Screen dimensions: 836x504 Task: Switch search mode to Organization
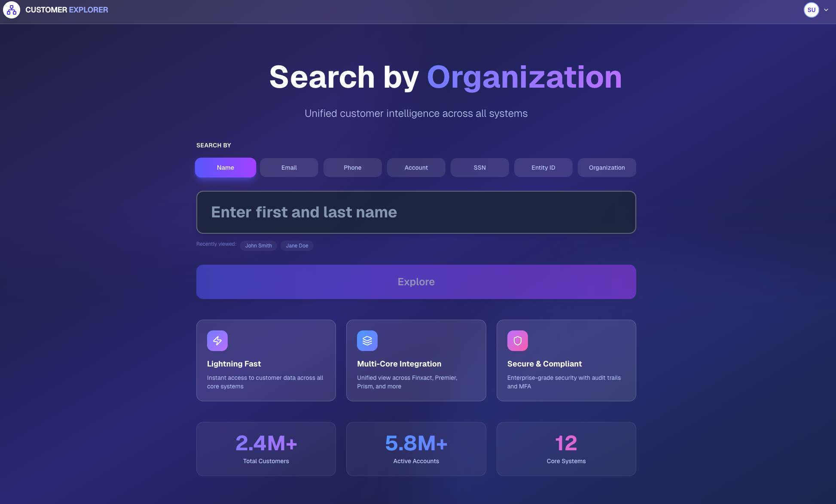[607, 168]
